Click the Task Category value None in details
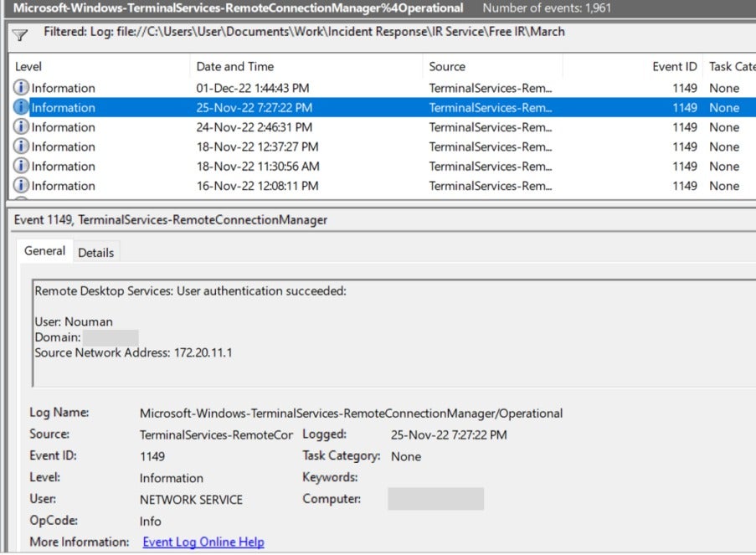Image resolution: width=756 pixels, height=555 pixels. pos(406,456)
